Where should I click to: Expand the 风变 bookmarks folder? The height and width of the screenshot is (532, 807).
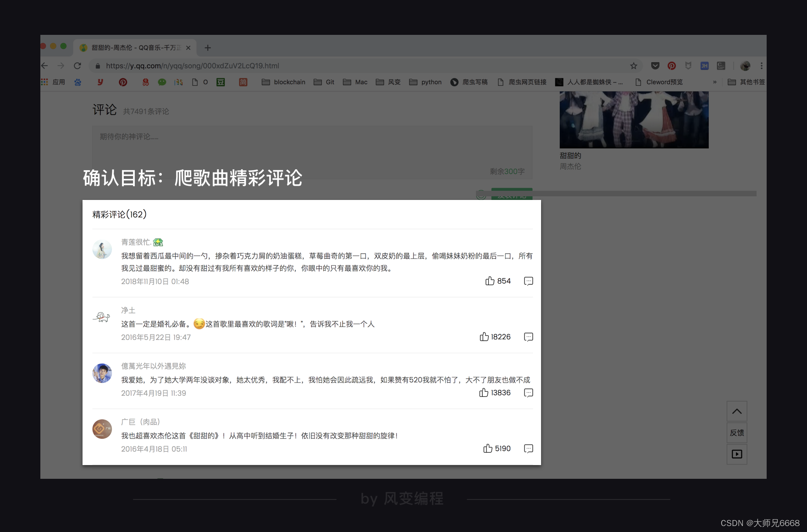click(388, 82)
